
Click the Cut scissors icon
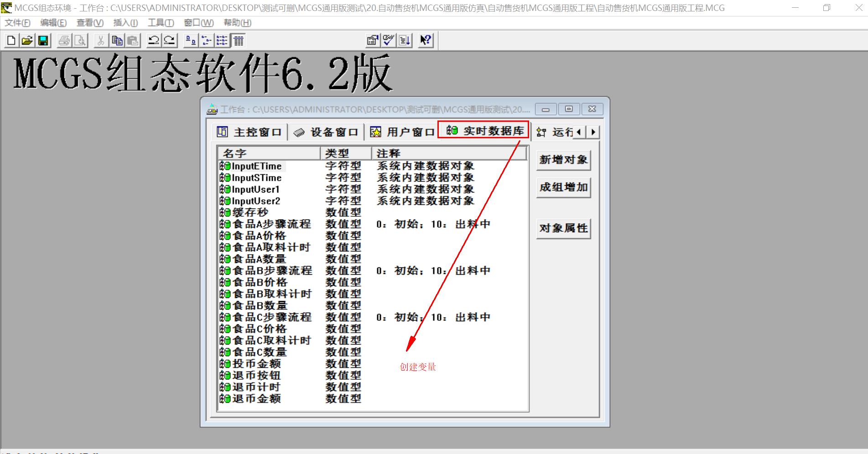click(x=101, y=41)
